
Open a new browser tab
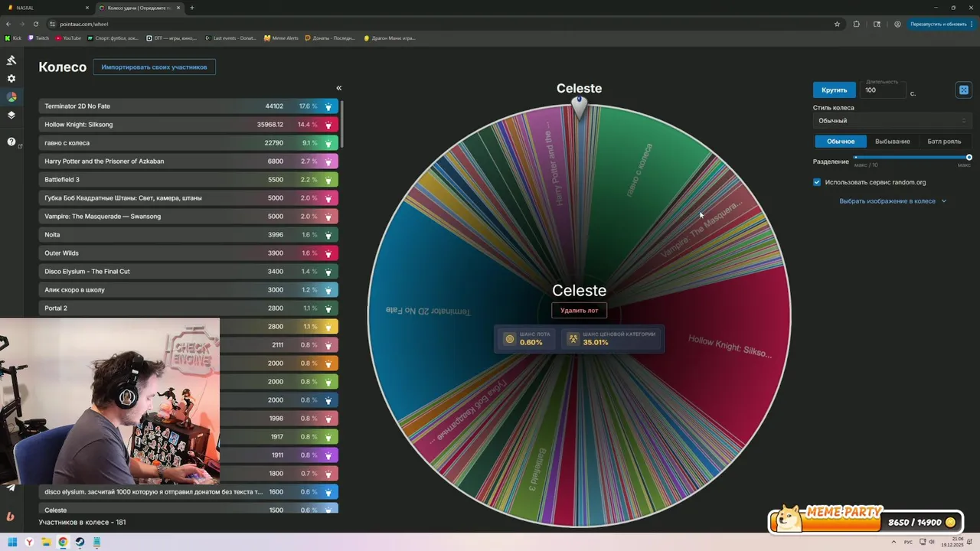pyautogui.click(x=192, y=8)
